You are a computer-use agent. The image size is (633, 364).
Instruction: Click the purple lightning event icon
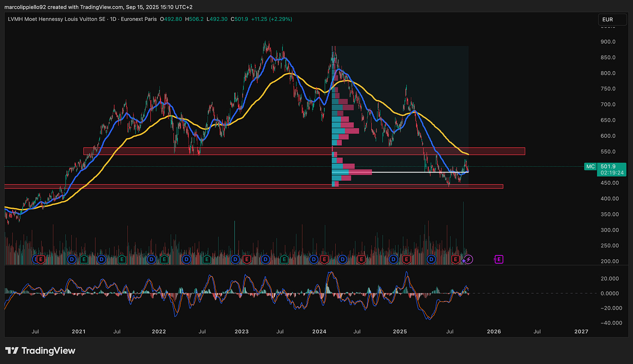(x=468, y=259)
